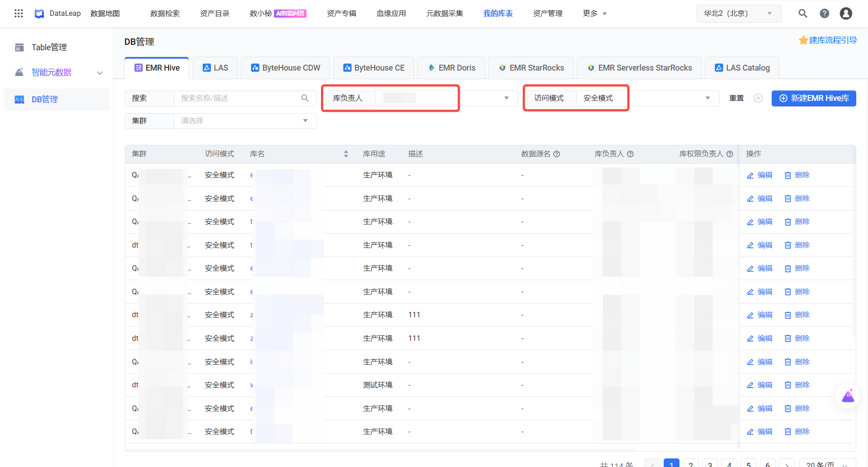This screenshot has width=868, height=467.
Task: Open the 华北2（北京） region dropdown
Action: tap(739, 14)
